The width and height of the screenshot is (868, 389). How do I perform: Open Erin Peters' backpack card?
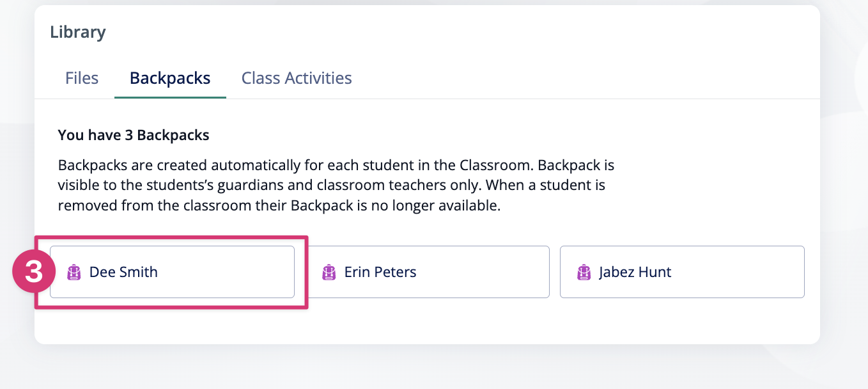pyautogui.click(x=427, y=272)
